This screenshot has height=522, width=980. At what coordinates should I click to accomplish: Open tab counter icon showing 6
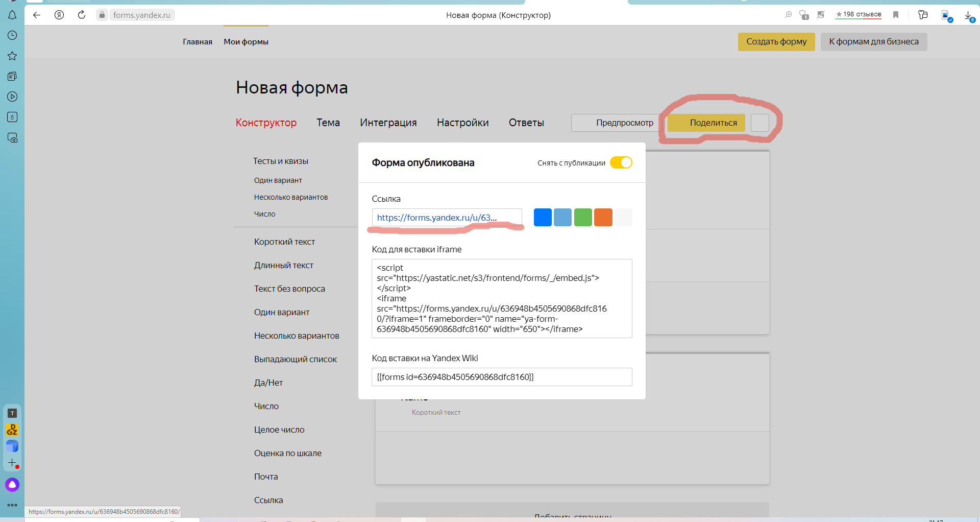coord(12,117)
